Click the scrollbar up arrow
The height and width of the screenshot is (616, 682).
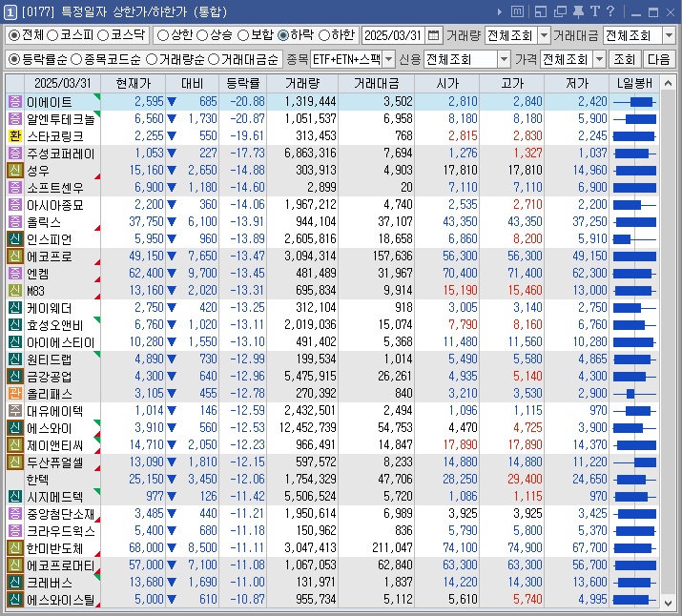pyautogui.click(x=668, y=83)
